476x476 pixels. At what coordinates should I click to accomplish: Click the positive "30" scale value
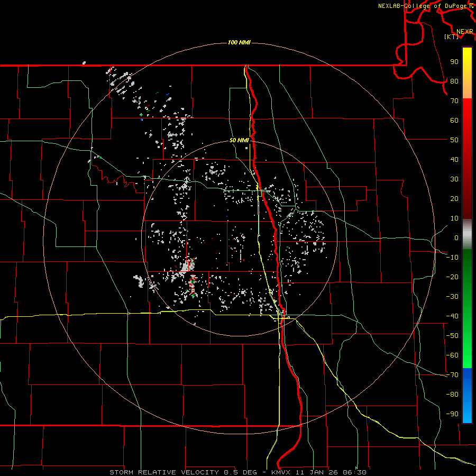tap(454, 179)
